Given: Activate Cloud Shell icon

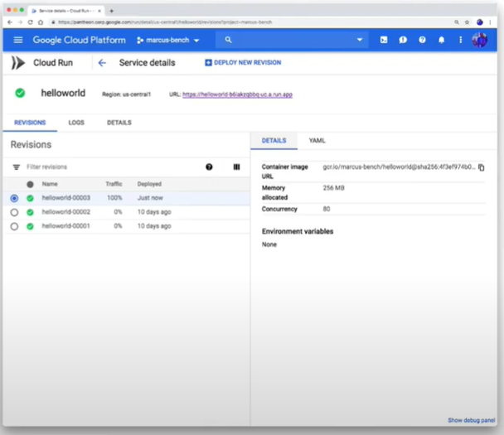Looking at the screenshot, I should coord(384,40).
